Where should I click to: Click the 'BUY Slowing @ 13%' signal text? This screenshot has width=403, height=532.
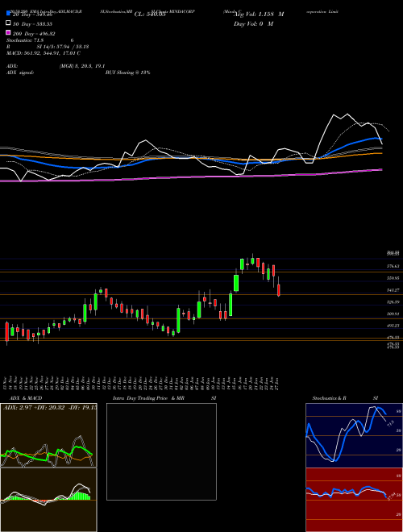pyautogui.click(x=128, y=73)
